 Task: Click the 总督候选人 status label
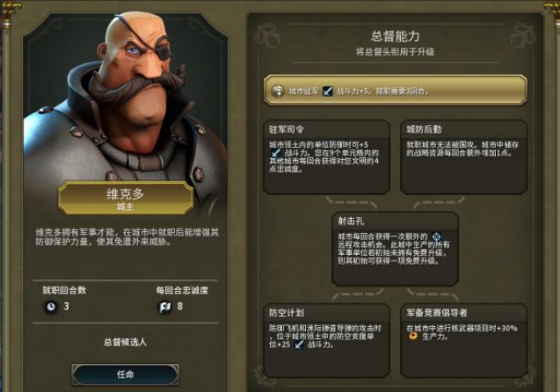click(x=125, y=342)
